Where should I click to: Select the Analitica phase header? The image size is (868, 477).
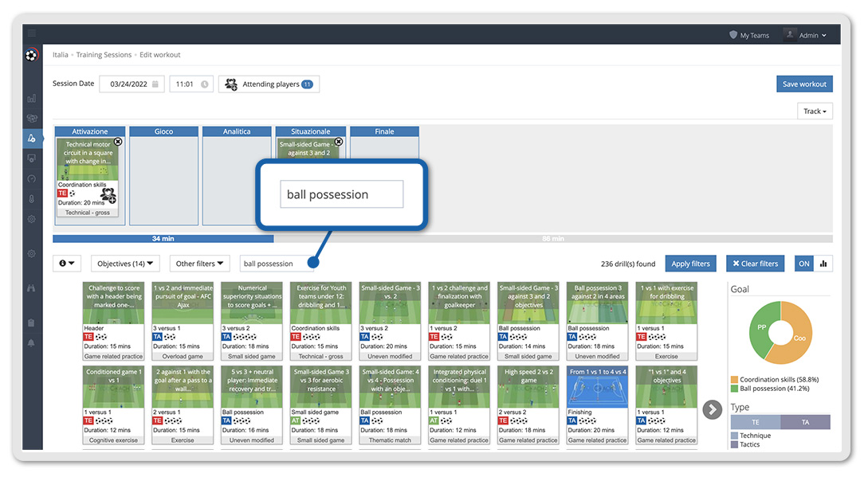[x=237, y=131]
